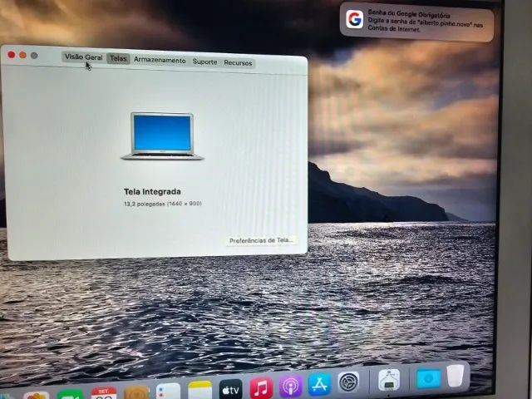This screenshot has width=532, height=399.
Task: Launch the Music app from the Dock
Action: pos(261,388)
